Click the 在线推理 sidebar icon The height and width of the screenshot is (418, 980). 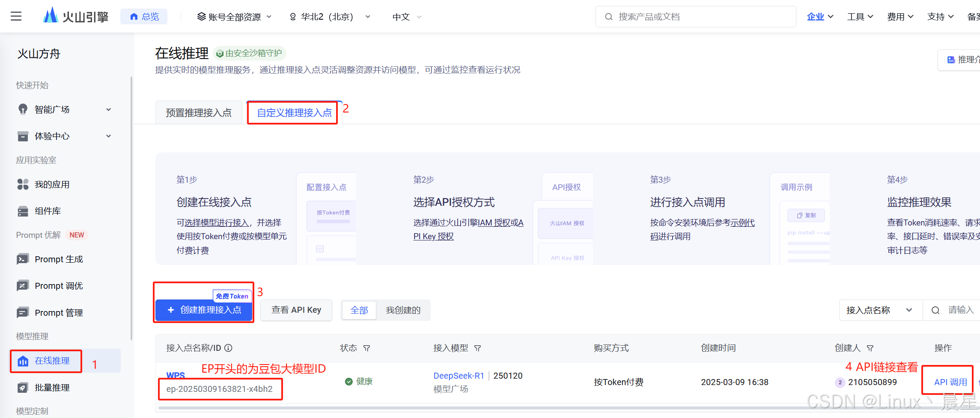pos(23,361)
